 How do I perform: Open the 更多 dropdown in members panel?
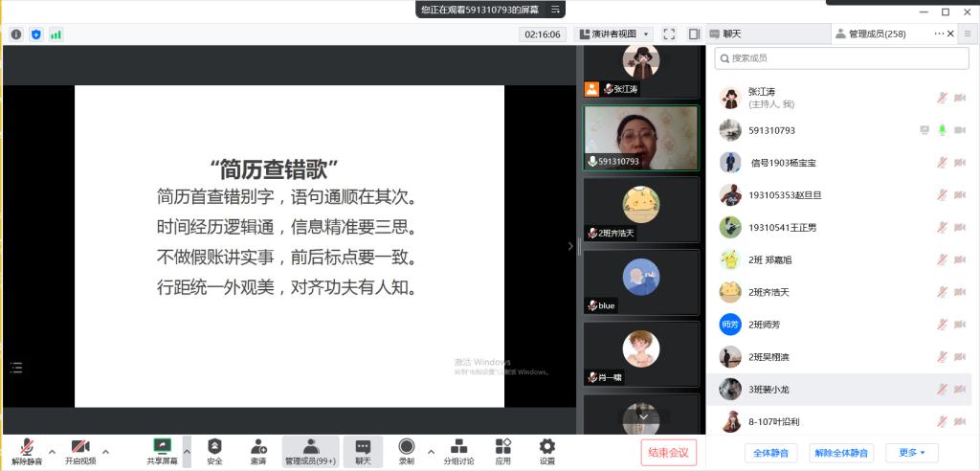[x=911, y=453]
